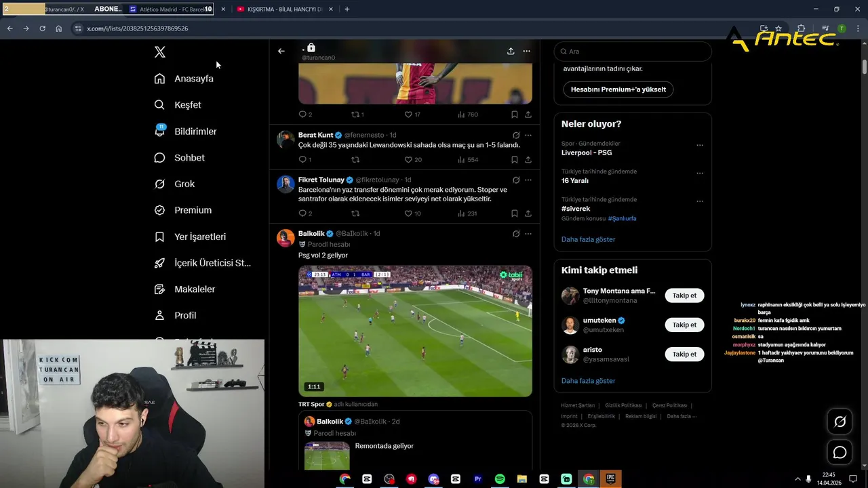
Task: Open Yer İşaretleri bookmarks
Action: point(190,237)
